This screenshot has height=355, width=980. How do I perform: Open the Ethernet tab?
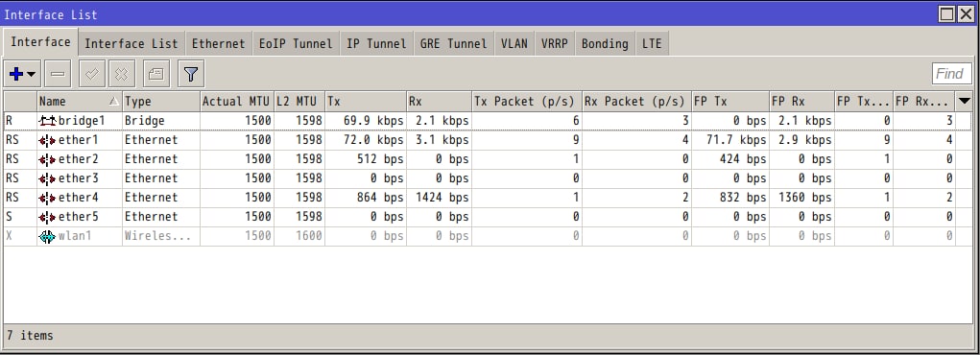pyautogui.click(x=218, y=44)
